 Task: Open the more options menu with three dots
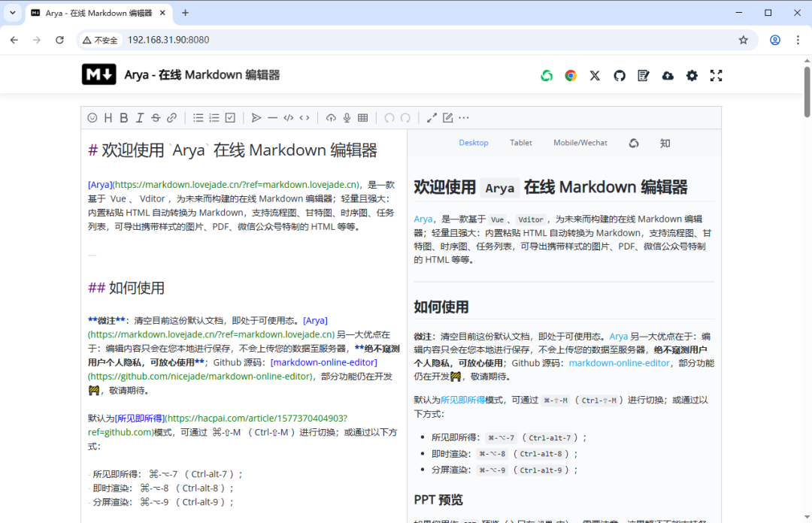point(464,117)
